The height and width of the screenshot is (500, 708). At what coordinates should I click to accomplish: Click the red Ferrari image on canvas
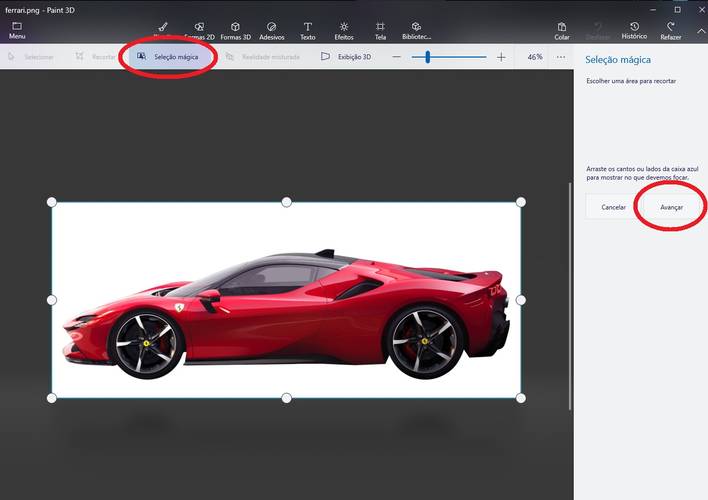point(286,313)
